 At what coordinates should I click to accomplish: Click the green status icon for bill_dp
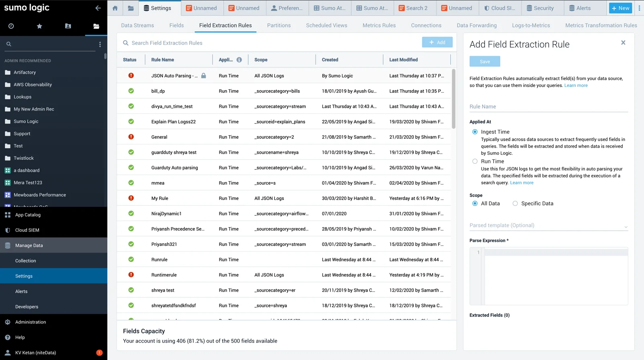pyautogui.click(x=131, y=91)
